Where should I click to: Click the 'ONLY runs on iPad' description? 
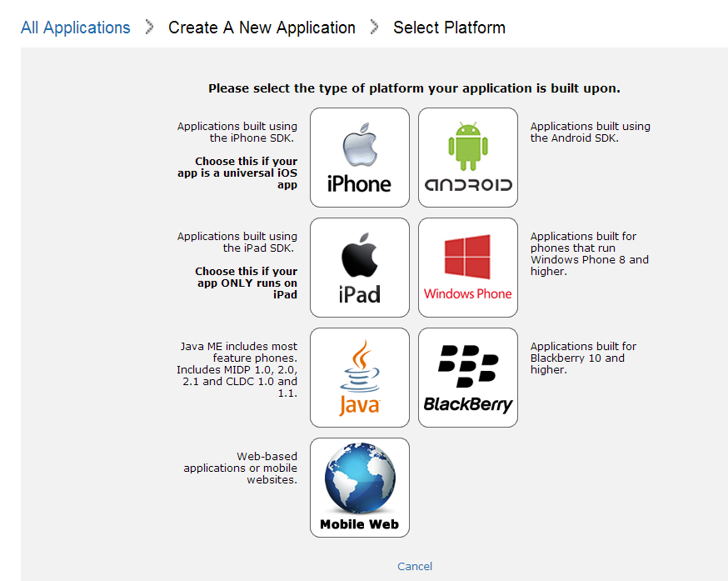pos(246,283)
